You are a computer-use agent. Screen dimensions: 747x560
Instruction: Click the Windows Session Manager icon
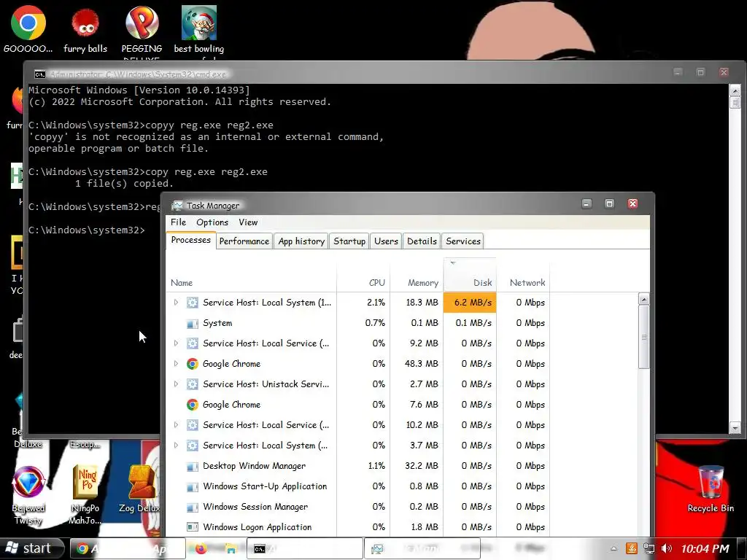192,507
